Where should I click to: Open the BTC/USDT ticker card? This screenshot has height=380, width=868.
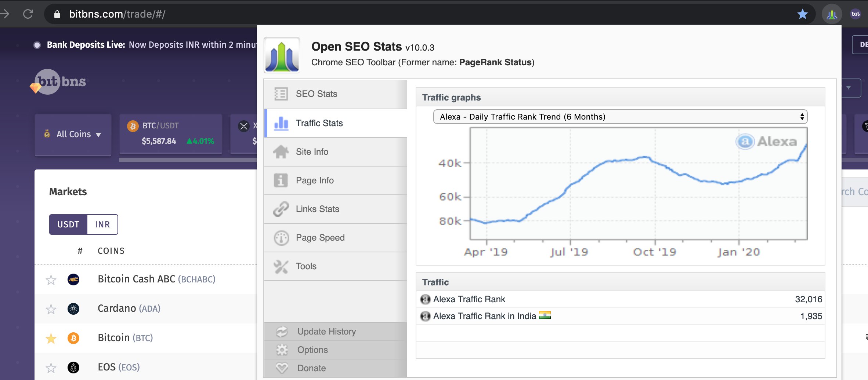171,134
